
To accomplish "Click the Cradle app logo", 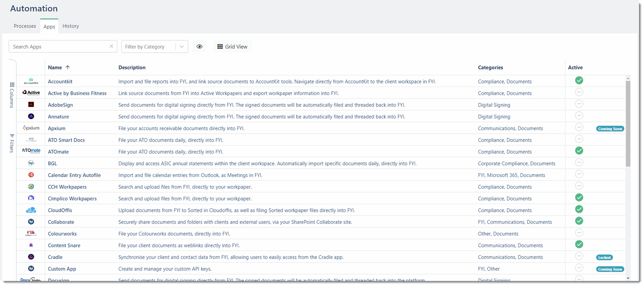I will 31,257.
